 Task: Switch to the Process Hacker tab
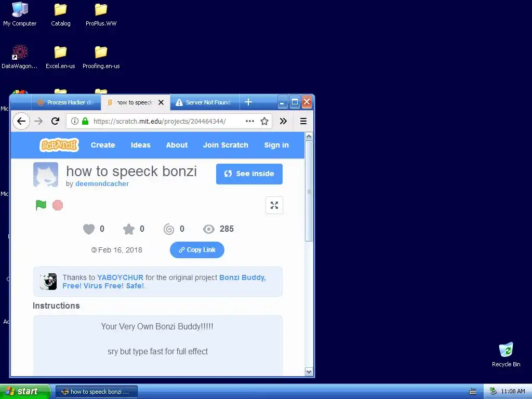point(66,102)
